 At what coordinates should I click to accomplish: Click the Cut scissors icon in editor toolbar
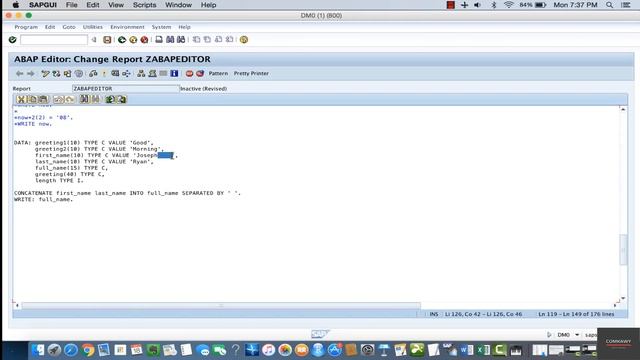click(21, 99)
